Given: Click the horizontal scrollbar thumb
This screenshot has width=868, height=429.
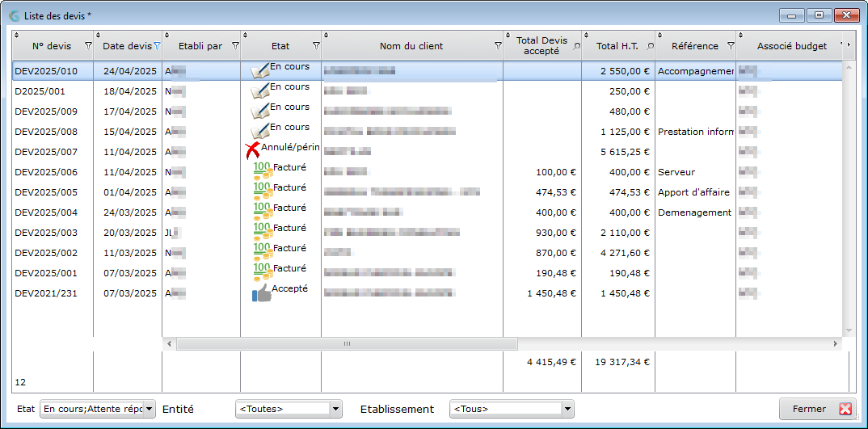Looking at the screenshot, I should 347,343.
